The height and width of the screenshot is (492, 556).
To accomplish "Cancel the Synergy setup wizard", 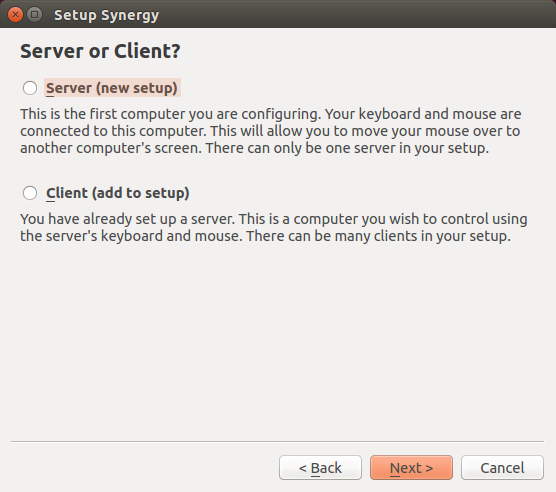I will [x=502, y=468].
